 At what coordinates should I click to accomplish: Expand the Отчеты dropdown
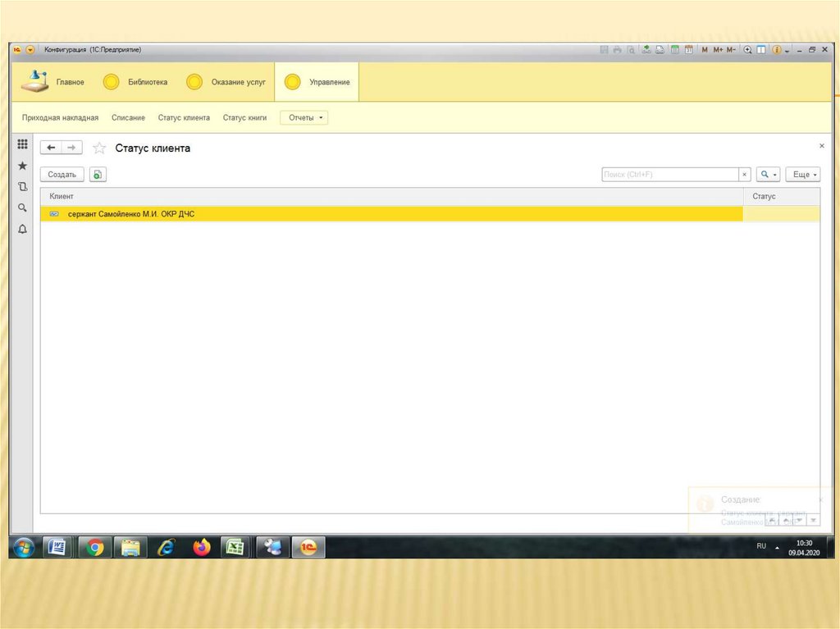(x=304, y=118)
